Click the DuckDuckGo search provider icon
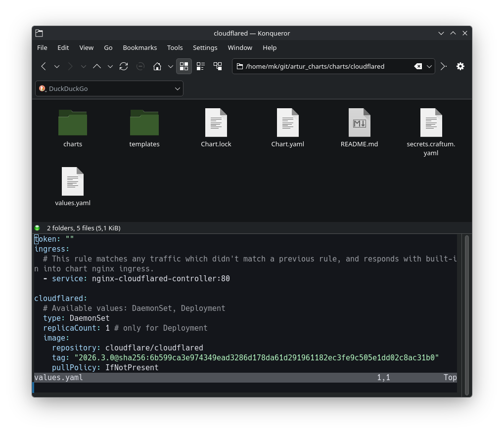The height and width of the screenshot is (435, 504). coord(43,88)
